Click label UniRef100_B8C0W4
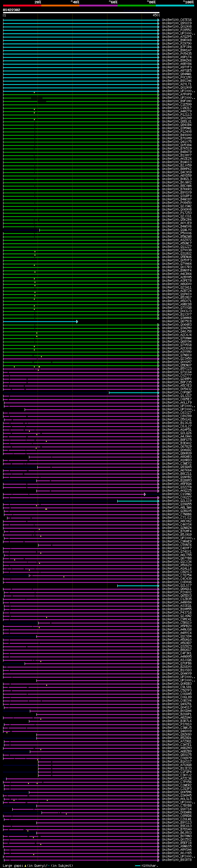 (x=177, y=186)
